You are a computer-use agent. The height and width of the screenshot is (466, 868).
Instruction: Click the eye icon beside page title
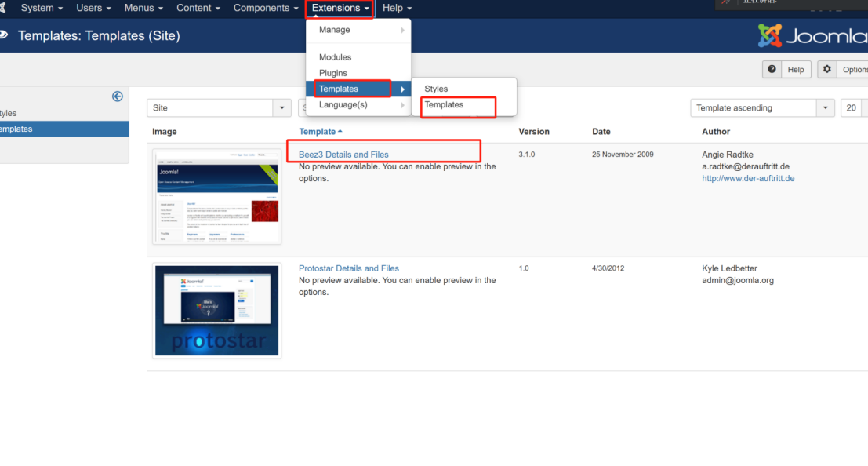3,35
